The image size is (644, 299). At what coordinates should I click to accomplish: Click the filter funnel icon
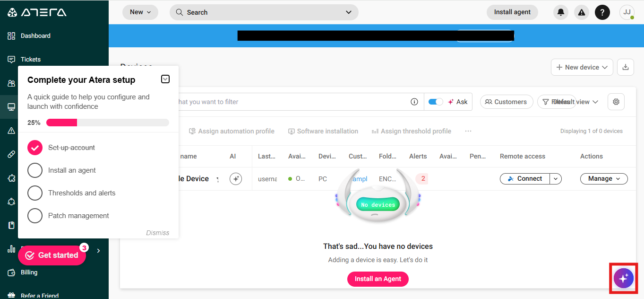click(546, 102)
